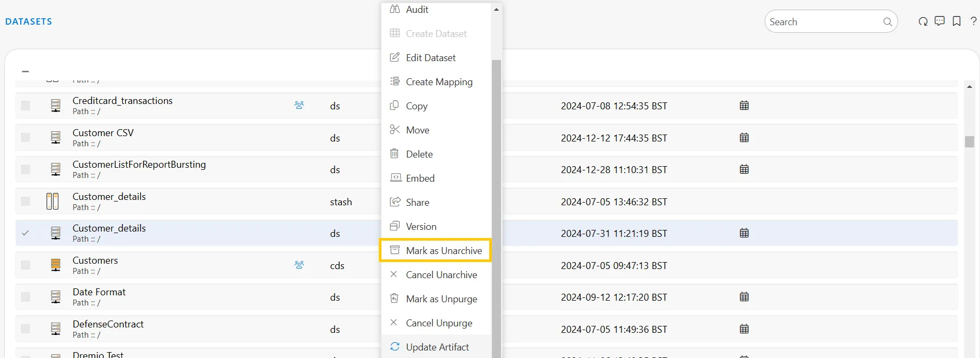980x358 pixels.
Task: Open the help question mark icon
Action: click(974, 21)
